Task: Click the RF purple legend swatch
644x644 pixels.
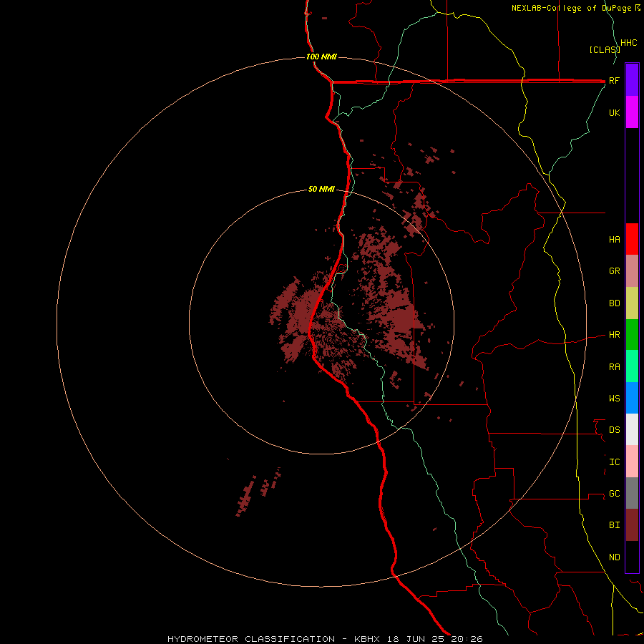Action: 632,80
